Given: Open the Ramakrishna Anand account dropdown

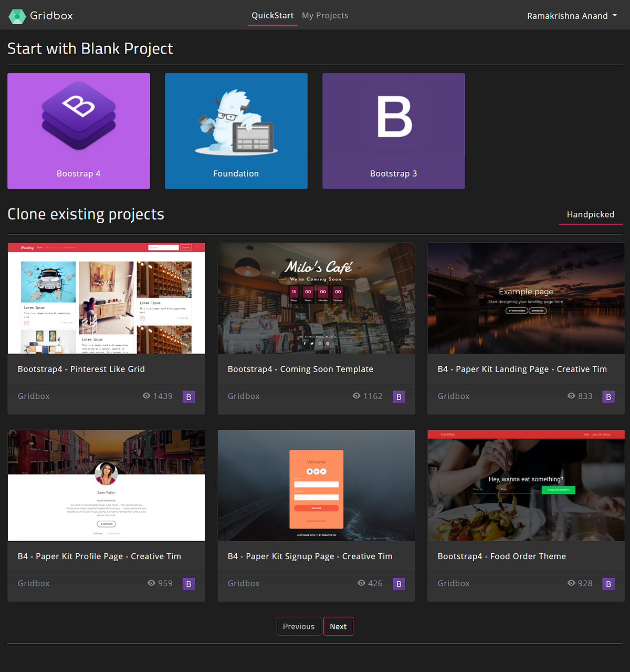Looking at the screenshot, I should tap(568, 16).
